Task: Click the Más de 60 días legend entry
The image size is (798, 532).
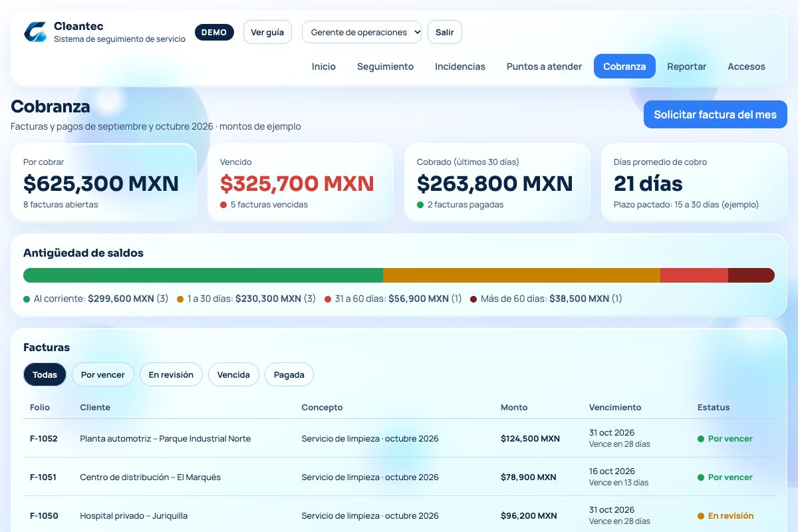Action: 546,299
